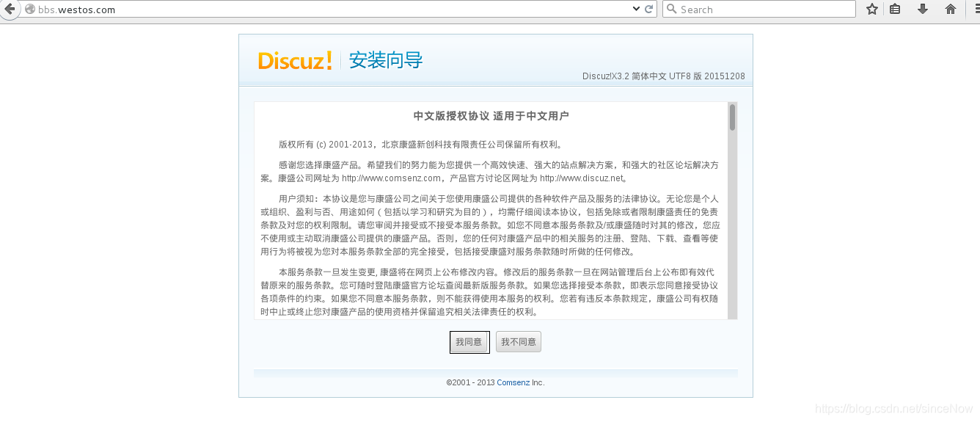Open the downloads arrow icon
The image size is (980, 422).
pyautogui.click(x=923, y=9)
